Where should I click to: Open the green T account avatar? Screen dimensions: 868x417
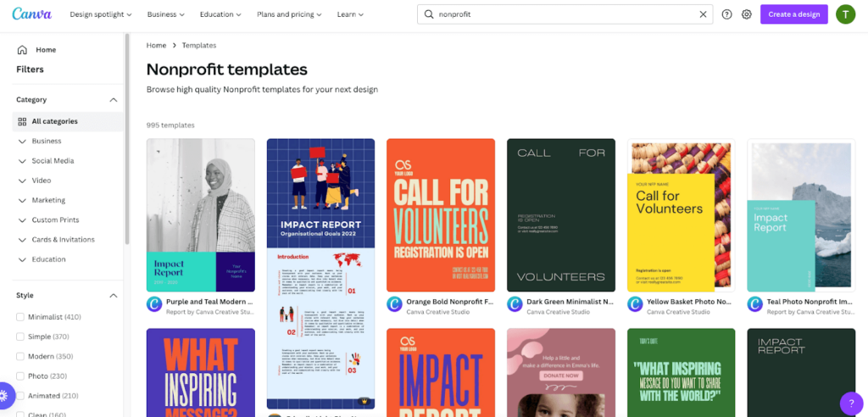coord(845,14)
